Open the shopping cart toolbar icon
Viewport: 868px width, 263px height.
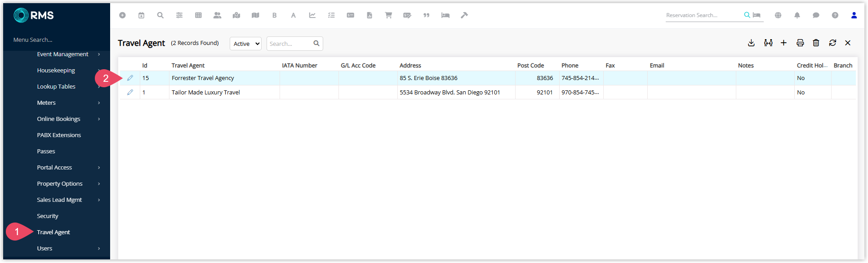pos(388,15)
